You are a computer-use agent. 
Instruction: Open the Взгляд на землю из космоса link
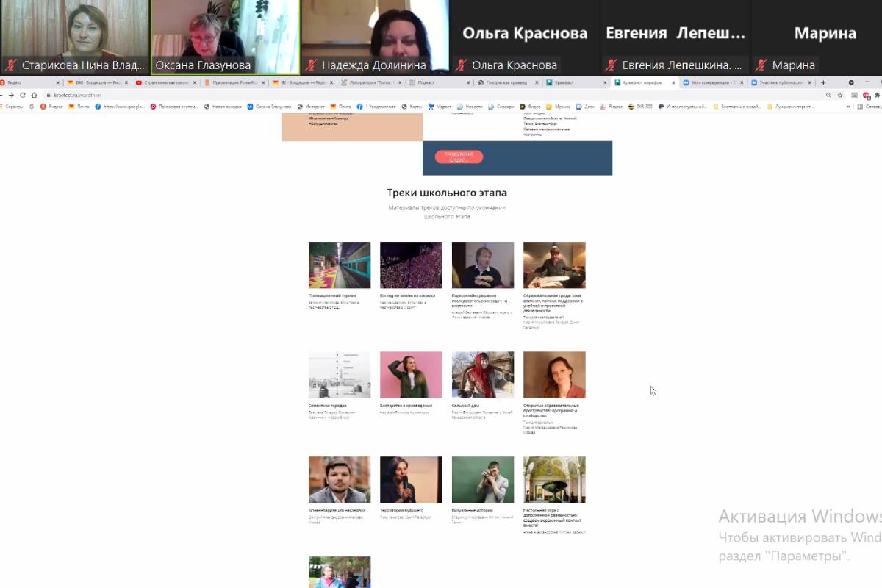point(407,295)
